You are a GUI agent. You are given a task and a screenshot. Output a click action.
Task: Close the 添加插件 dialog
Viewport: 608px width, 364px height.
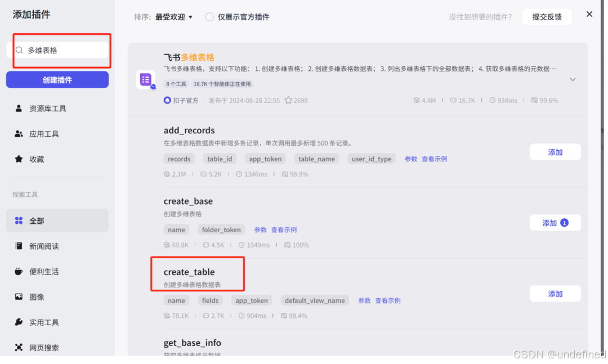tap(589, 14)
